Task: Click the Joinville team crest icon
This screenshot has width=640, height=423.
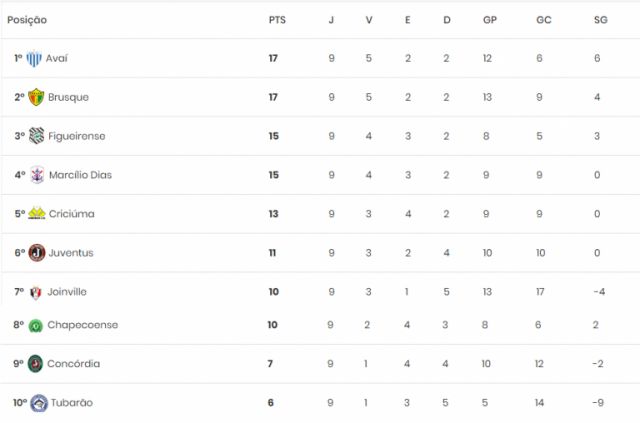Action: (36, 292)
